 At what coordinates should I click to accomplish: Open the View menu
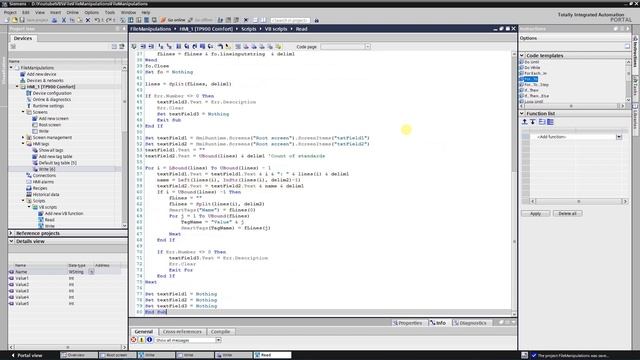point(40,13)
